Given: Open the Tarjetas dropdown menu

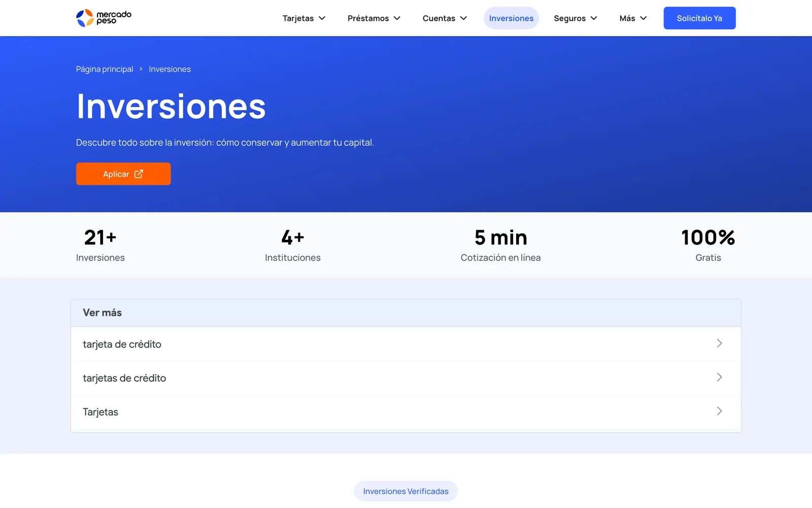Looking at the screenshot, I should click(x=304, y=18).
